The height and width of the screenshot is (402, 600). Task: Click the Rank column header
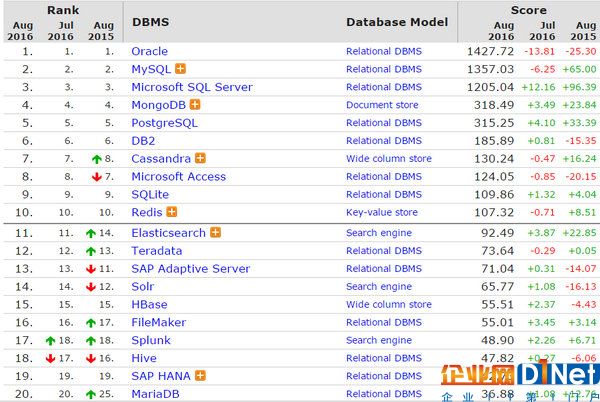[x=63, y=10]
